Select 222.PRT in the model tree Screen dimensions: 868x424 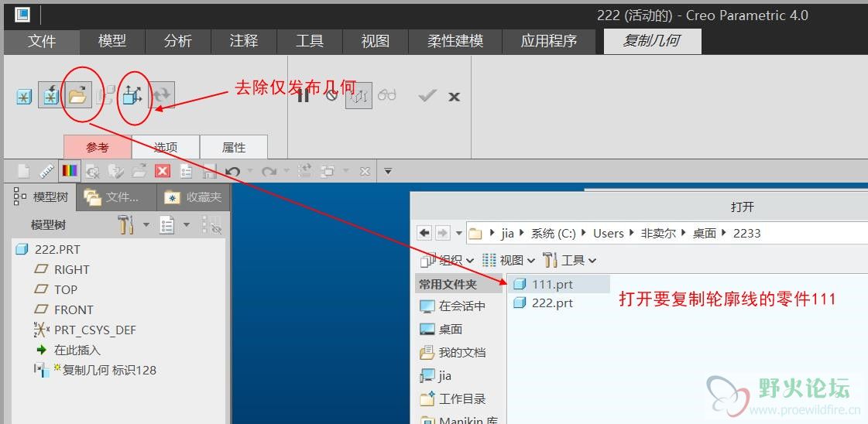click(x=49, y=249)
